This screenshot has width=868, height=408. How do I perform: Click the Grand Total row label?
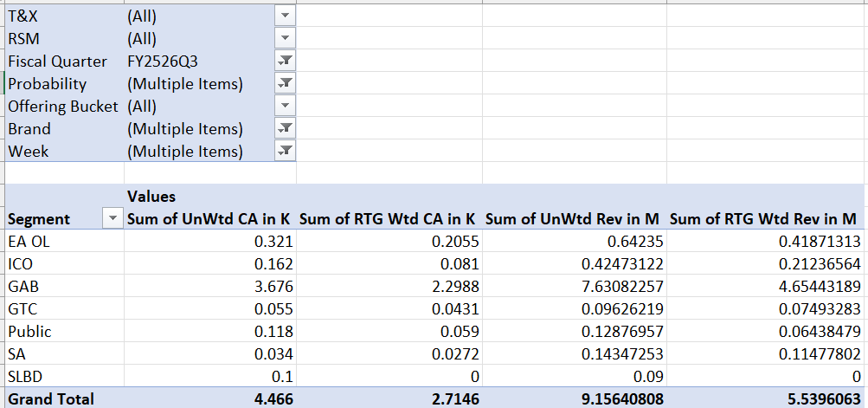click(51, 399)
